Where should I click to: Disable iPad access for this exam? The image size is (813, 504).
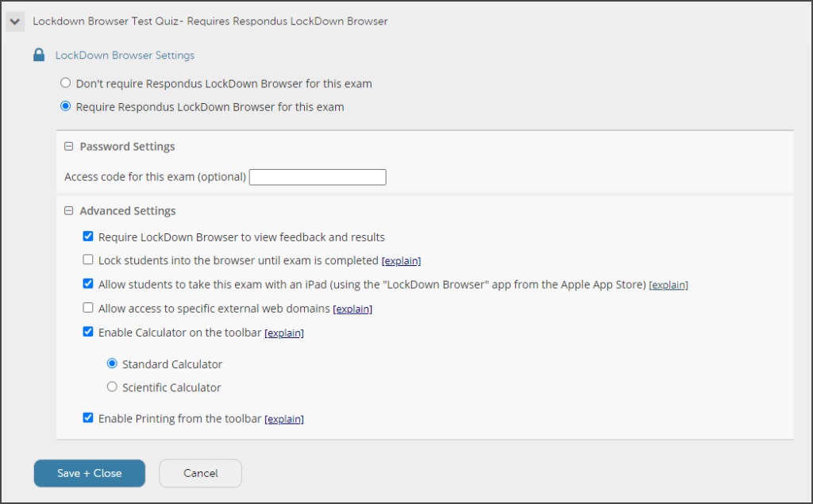click(88, 283)
